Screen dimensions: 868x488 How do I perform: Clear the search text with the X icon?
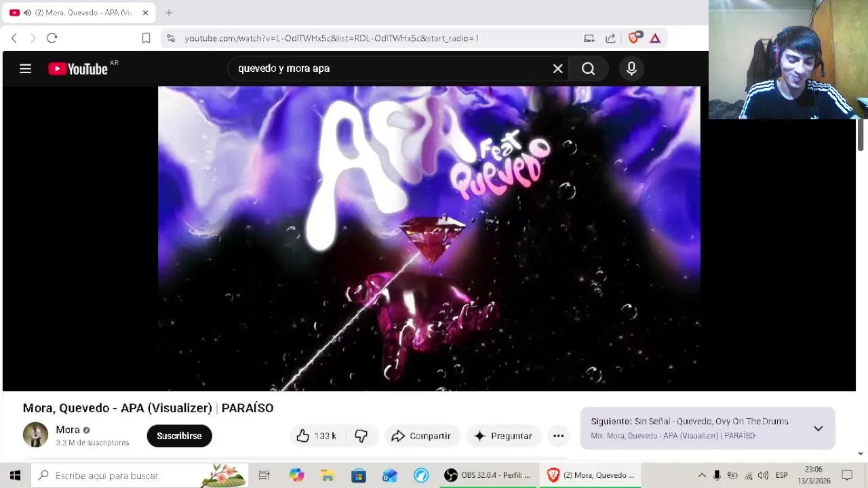tap(557, 68)
